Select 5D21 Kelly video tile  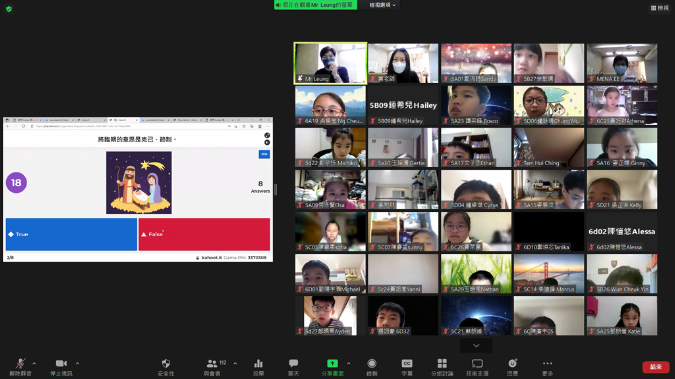tap(622, 190)
